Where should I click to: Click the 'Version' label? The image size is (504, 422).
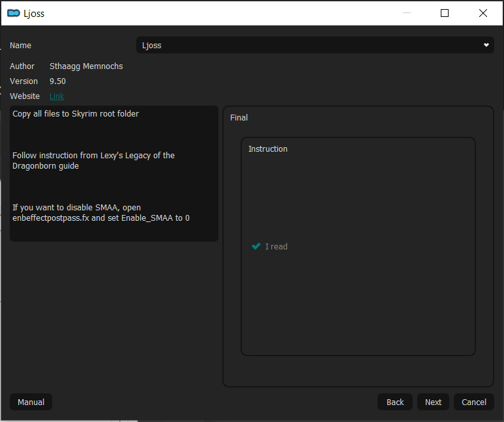pos(23,81)
